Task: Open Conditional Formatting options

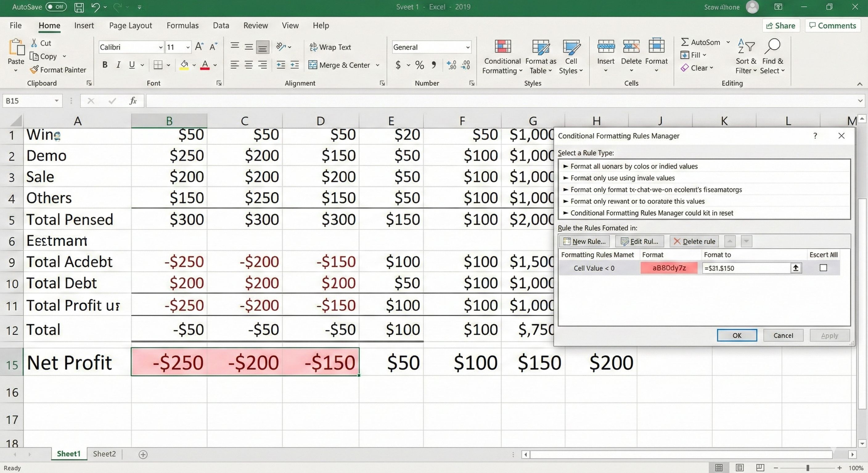Action: (x=502, y=57)
